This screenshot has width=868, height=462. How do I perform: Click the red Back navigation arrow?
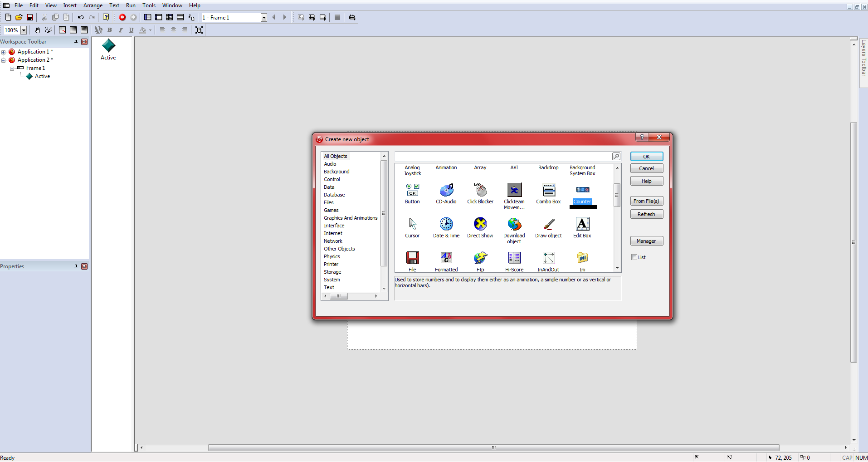coord(122,17)
